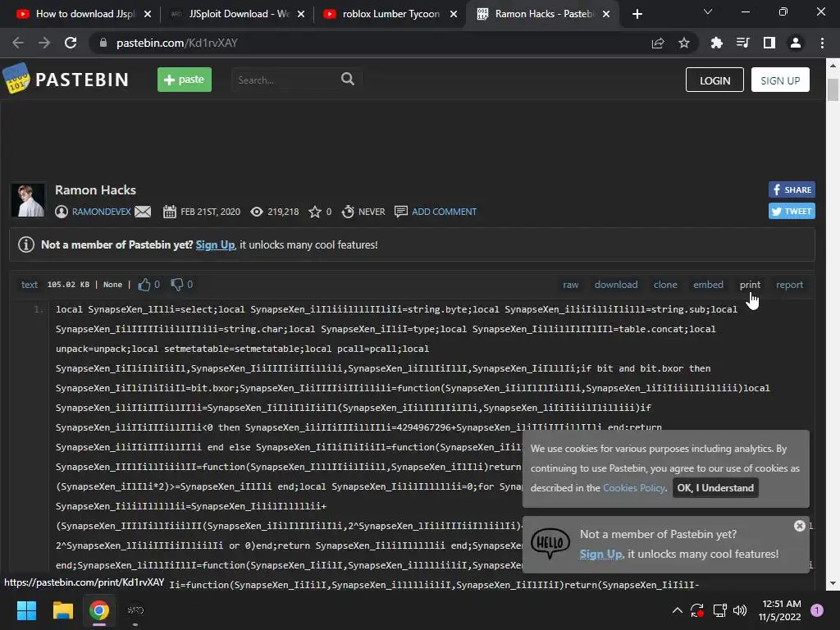Viewport: 840px width, 630px height.
Task: Click the star rating icon
Action: pyautogui.click(x=315, y=212)
